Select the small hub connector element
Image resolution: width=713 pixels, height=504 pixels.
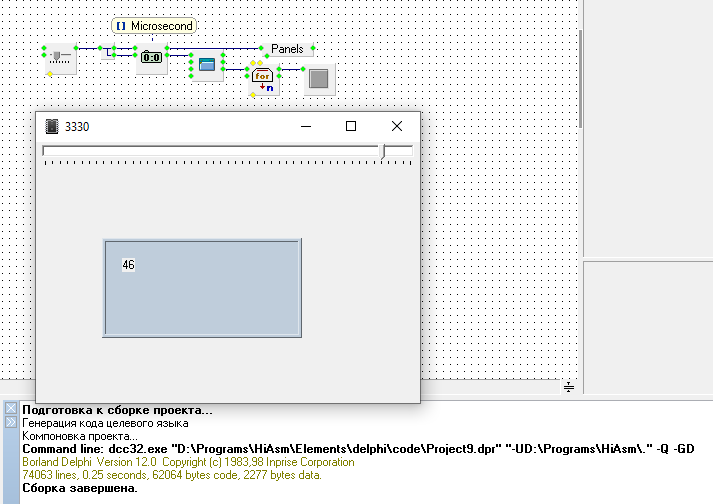108,52
